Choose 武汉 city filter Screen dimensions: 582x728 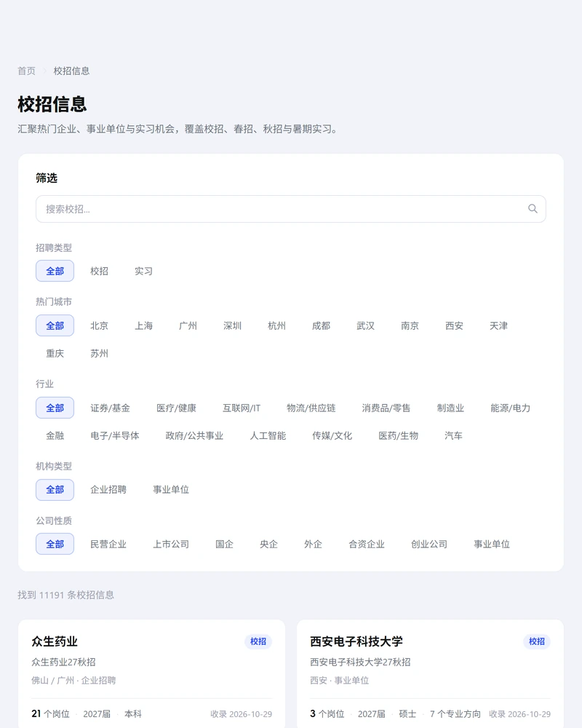365,326
